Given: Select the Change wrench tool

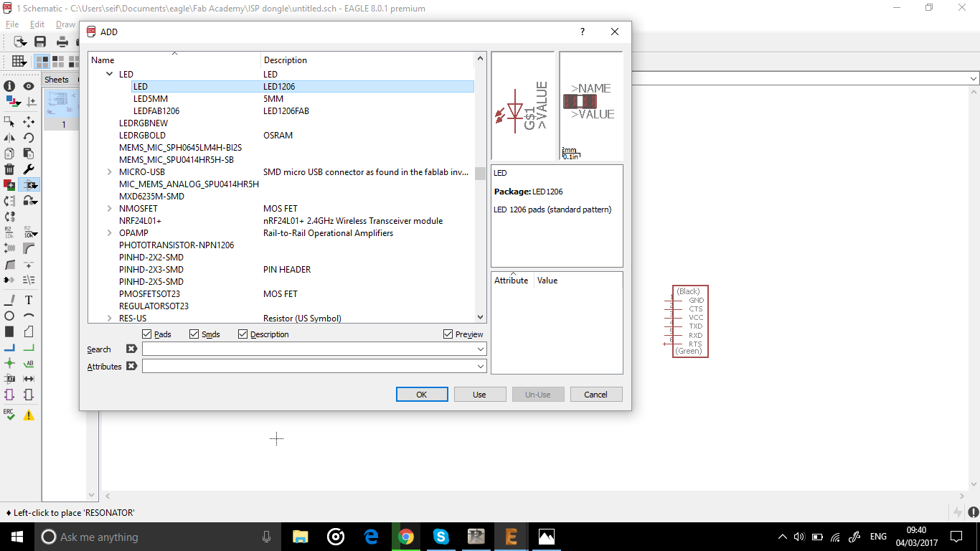Looking at the screenshot, I should 29,169.
